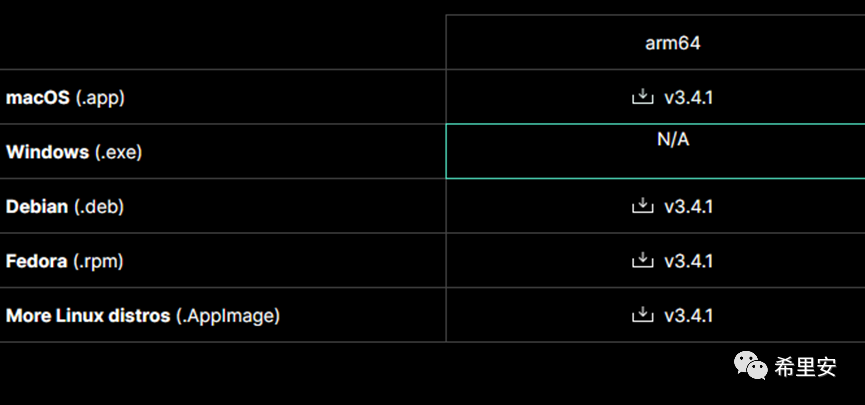Click the More Linux distros (.AppImage) label
The image size is (865, 405).
[x=142, y=316]
